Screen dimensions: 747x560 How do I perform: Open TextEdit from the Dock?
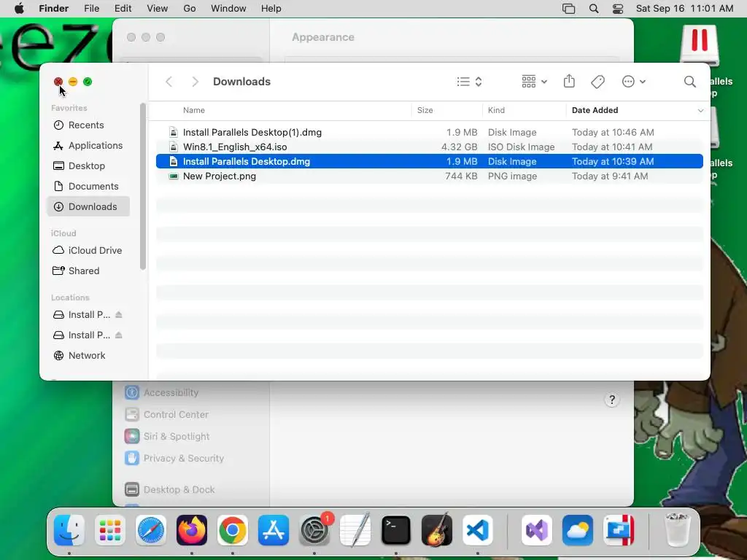click(355, 530)
